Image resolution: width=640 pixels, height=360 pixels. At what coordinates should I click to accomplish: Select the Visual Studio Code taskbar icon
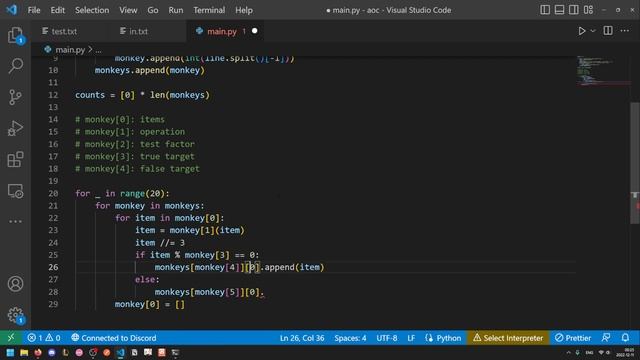(120, 352)
